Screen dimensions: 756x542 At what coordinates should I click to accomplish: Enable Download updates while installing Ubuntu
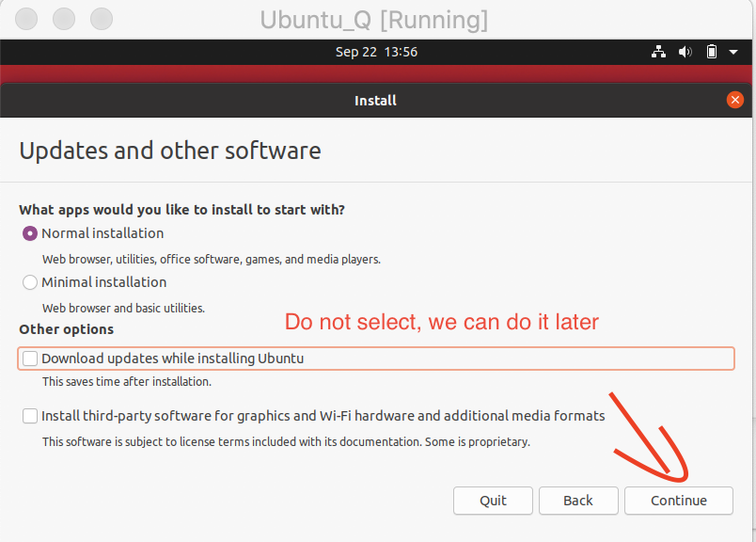(30, 359)
